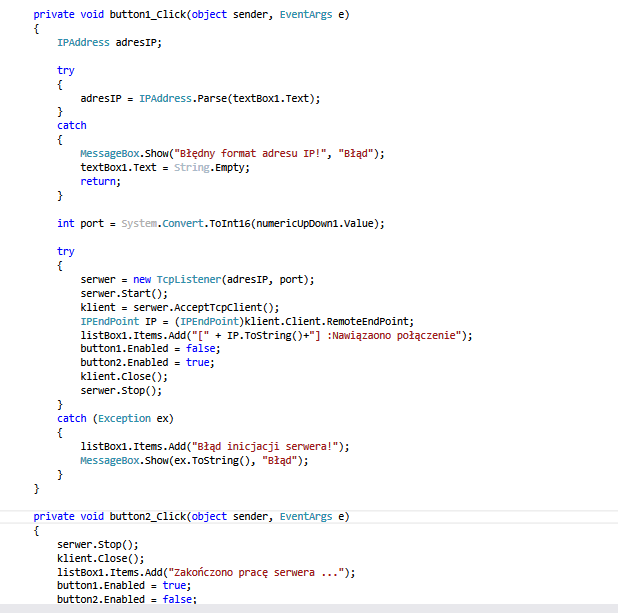This screenshot has width=618, height=613.
Task: Click the parameterless 'catch' keyword
Action: coord(72,126)
